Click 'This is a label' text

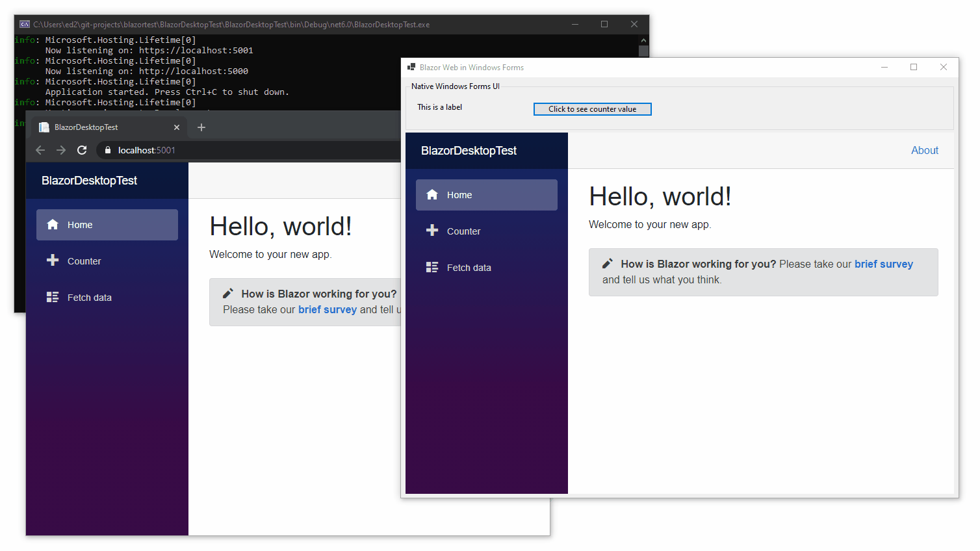(x=440, y=107)
